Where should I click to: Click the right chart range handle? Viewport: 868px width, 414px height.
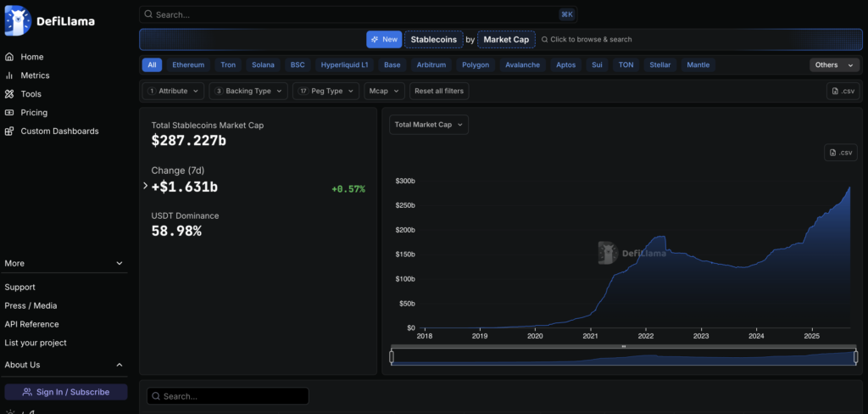point(856,357)
